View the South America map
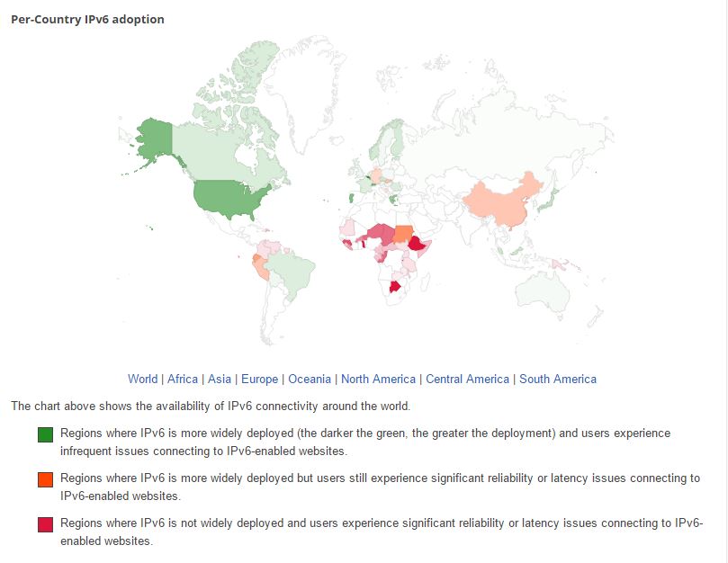This screenshot has height=563, width=728. (557, 379)
